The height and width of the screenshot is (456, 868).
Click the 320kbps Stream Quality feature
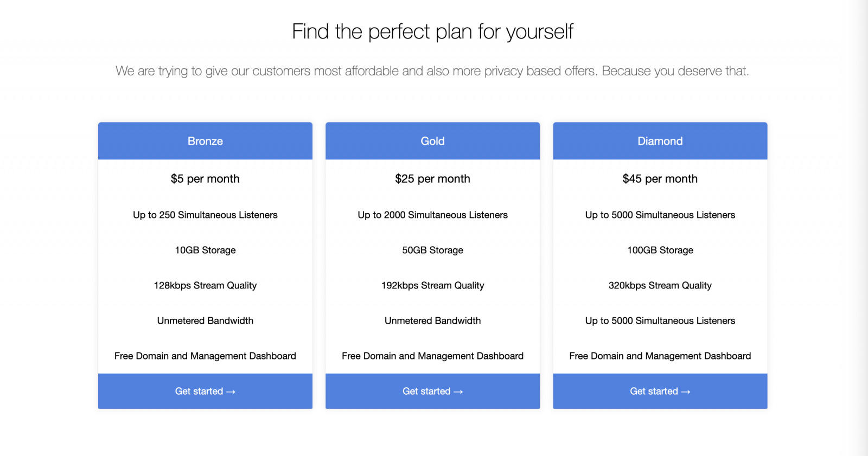click(660, 286)
